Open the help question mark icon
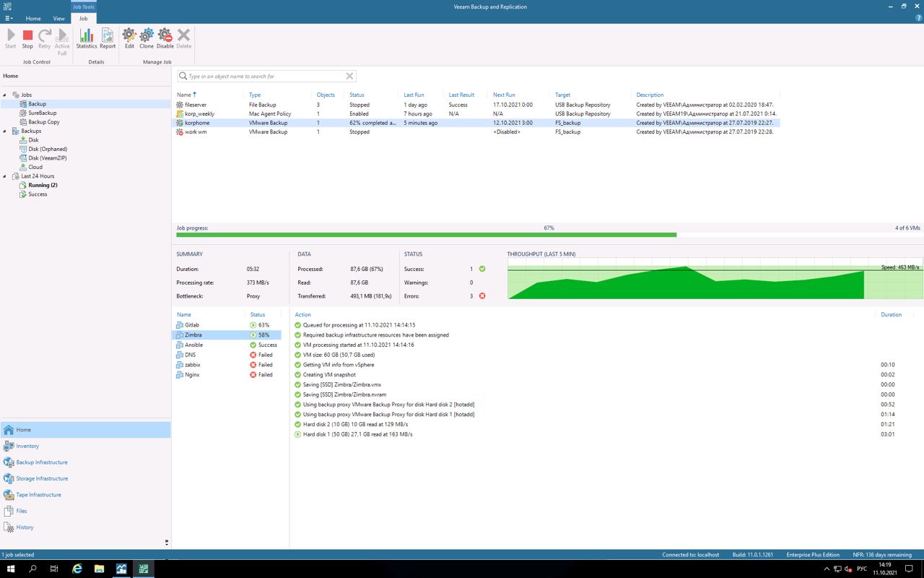This screenshot has width=924, height=578. pos(918,18)
